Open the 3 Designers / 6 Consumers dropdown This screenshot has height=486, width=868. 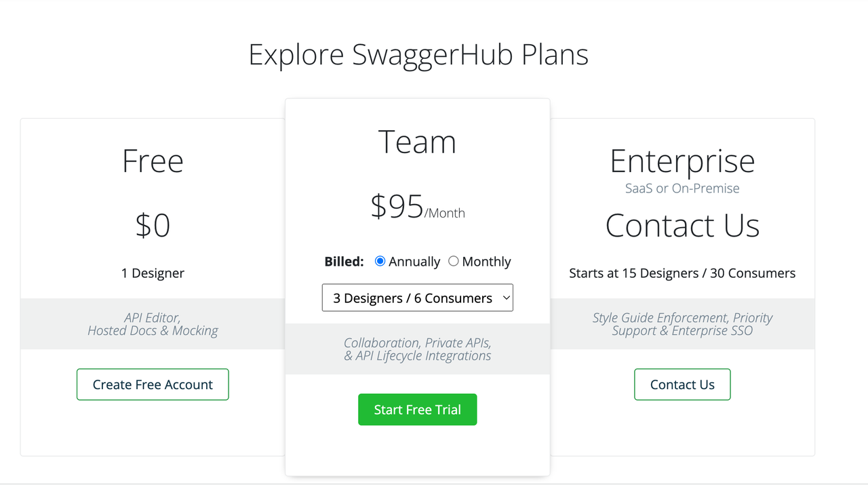pyautogui.click(x=417, y=298)
